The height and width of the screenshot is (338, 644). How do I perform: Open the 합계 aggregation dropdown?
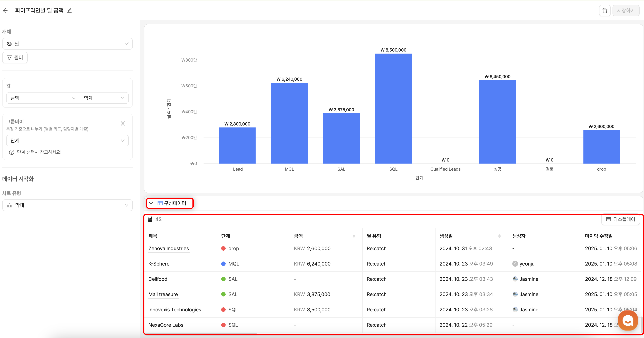click(104, 98)
